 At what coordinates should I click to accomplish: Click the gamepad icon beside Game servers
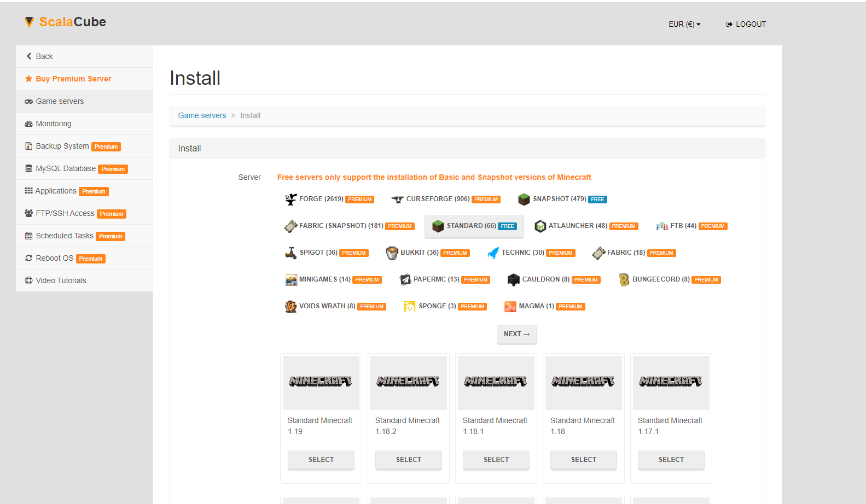(x=29, y=102)
